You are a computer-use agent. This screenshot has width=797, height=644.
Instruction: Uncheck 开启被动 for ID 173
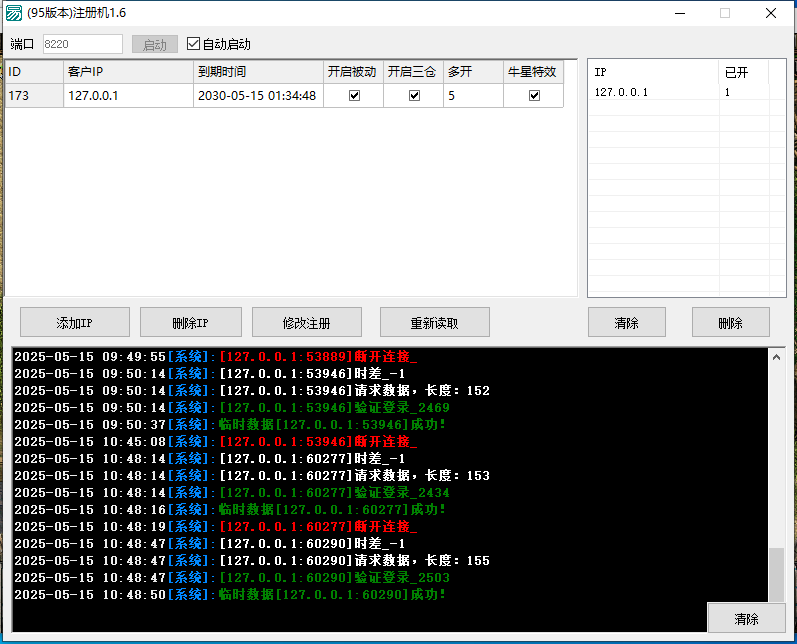tap(354, 96)
